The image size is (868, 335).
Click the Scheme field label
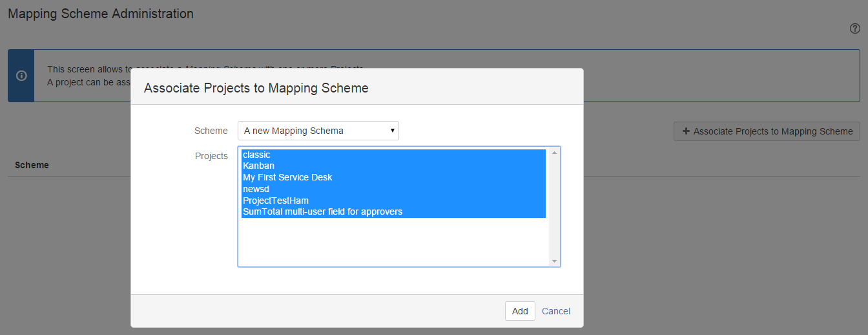click(x=211, y=131)
